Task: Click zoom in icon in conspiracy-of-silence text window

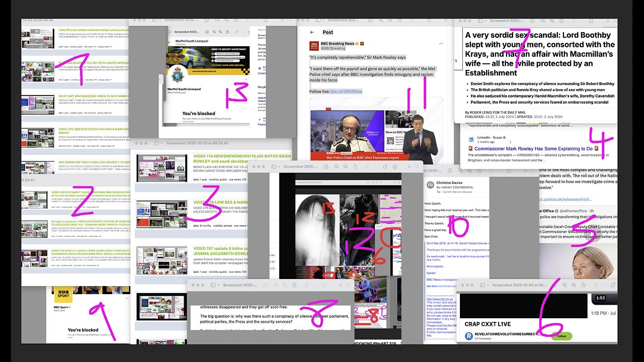Action: [285, 285]
